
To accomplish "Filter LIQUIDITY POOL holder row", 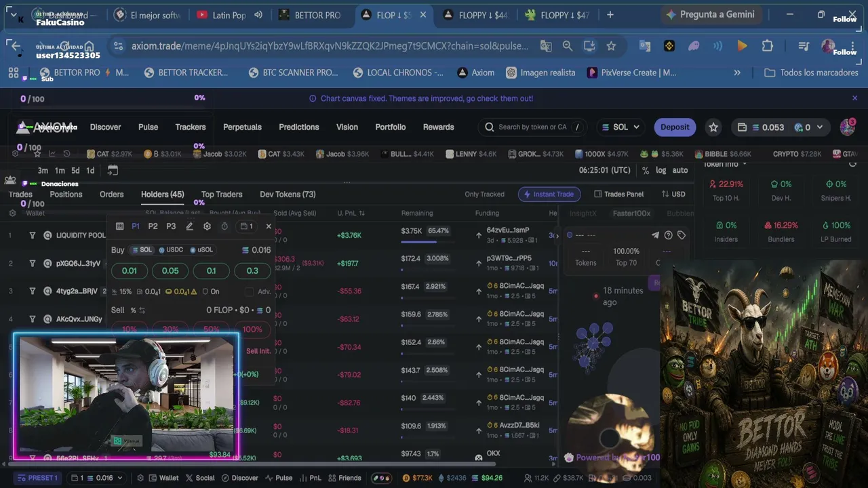I will click(x=32, y=235).
